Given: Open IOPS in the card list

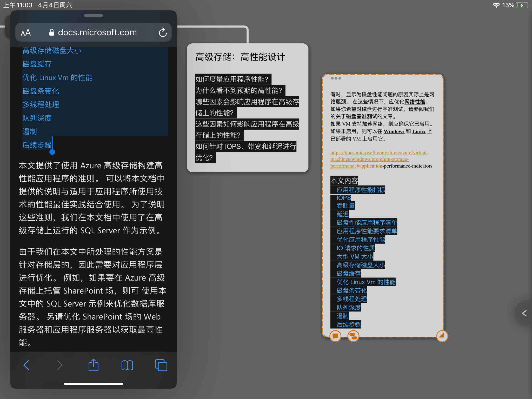Looking at the screenshot, I should click(344, 198).
